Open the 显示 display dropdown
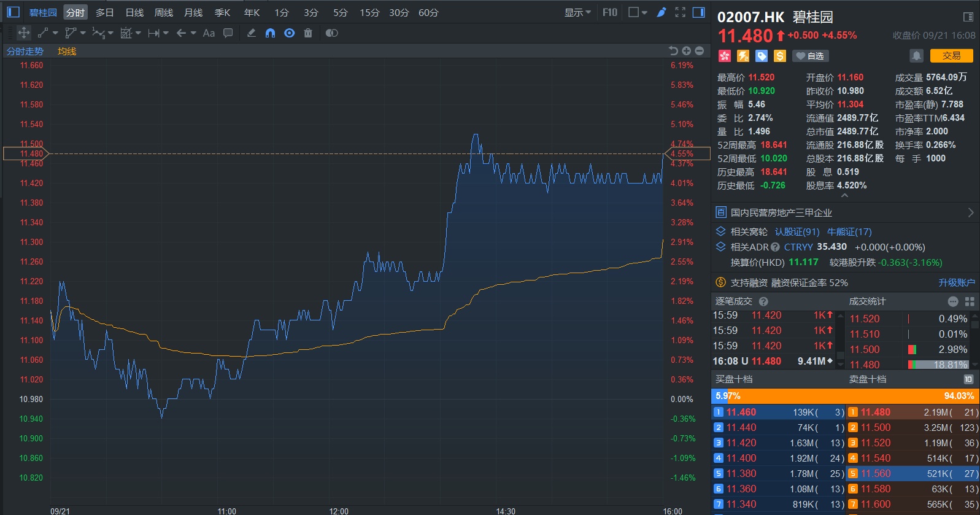 point(577,12)
